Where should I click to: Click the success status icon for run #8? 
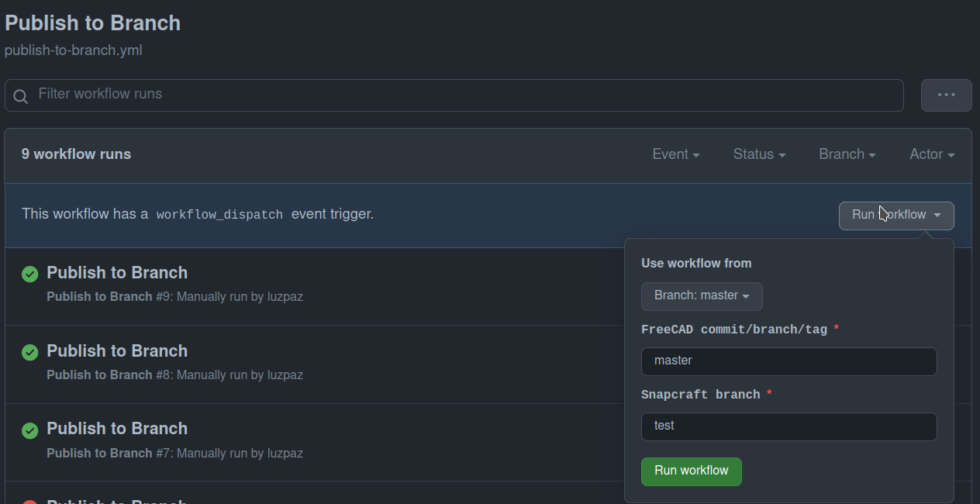[x=29, y=352]
